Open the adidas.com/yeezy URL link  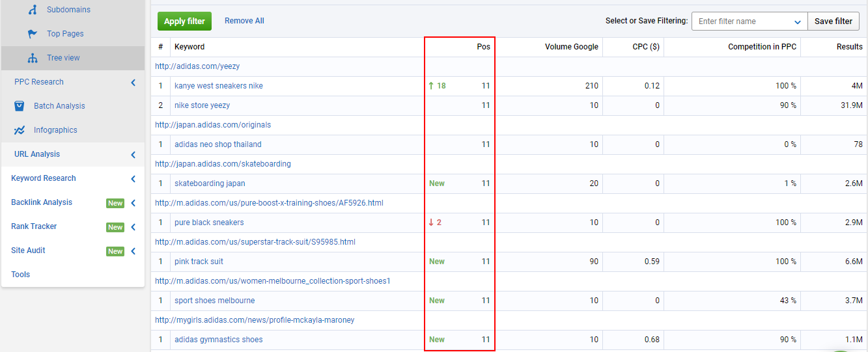197,66
